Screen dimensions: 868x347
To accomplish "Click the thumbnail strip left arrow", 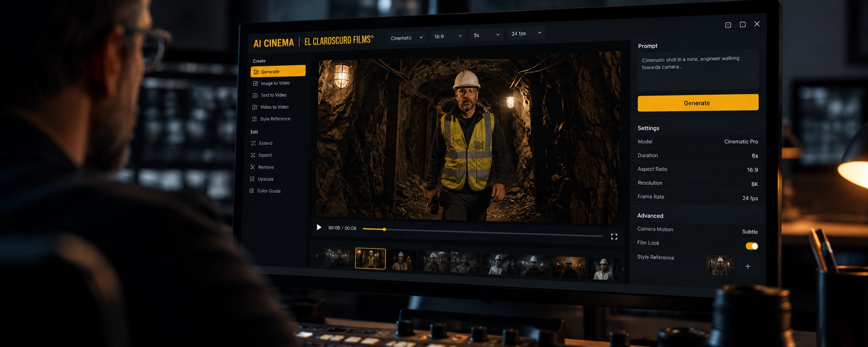I will (316, 256).
